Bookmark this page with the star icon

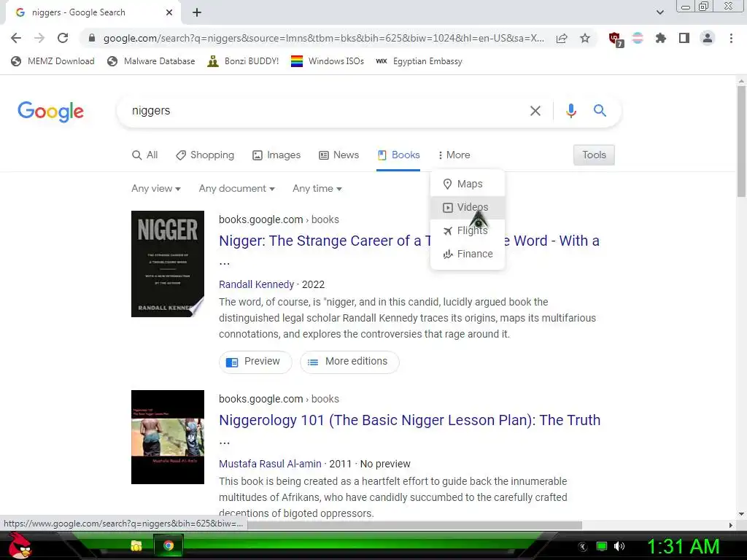[x=585, y=38]
